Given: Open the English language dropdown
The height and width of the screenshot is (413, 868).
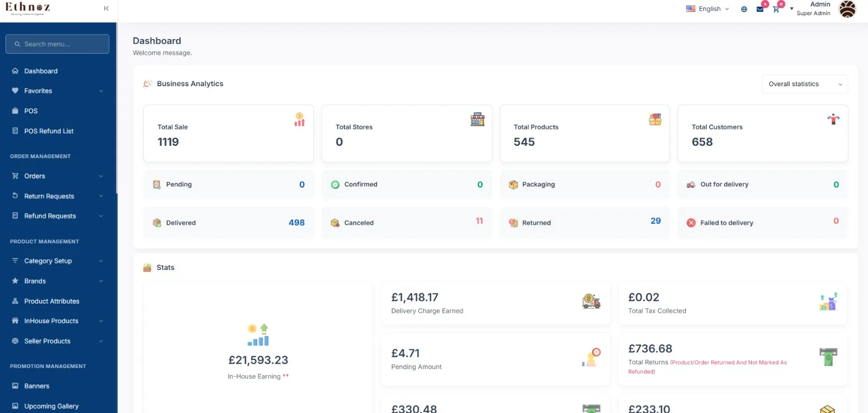Looking at the screenshot, I should click(707, 9).
